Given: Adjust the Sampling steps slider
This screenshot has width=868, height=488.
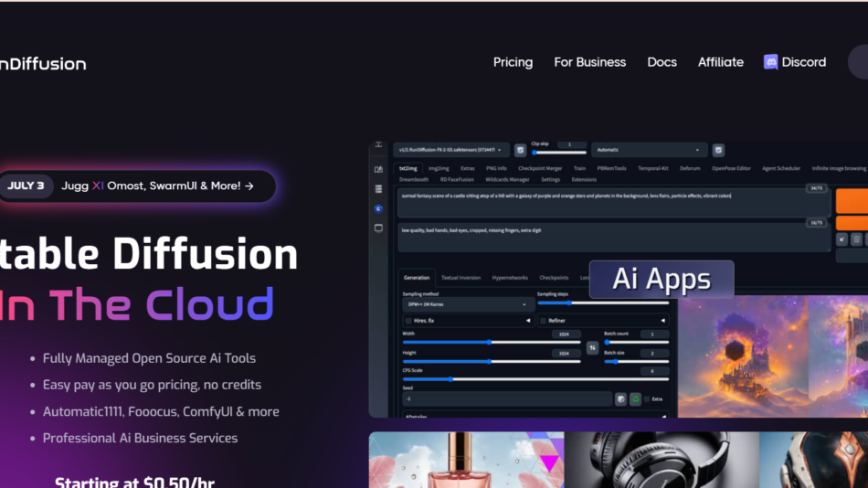Looking at the screenshot, I should click(603, 303).
